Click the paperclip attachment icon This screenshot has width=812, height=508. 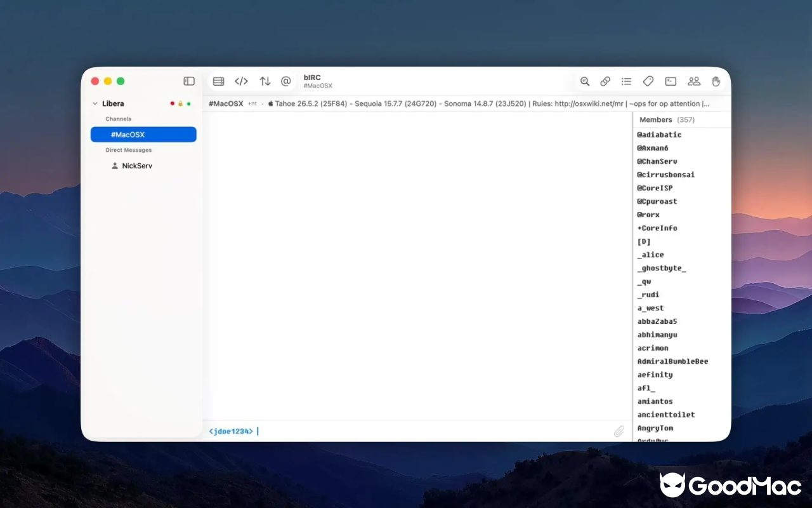pos(619,431)
